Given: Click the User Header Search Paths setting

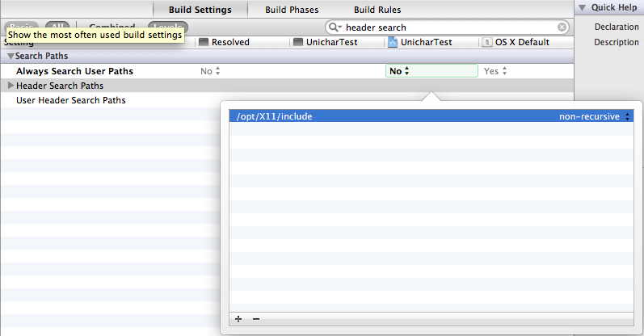Looking at the screenshot, I should coord(71,100).
